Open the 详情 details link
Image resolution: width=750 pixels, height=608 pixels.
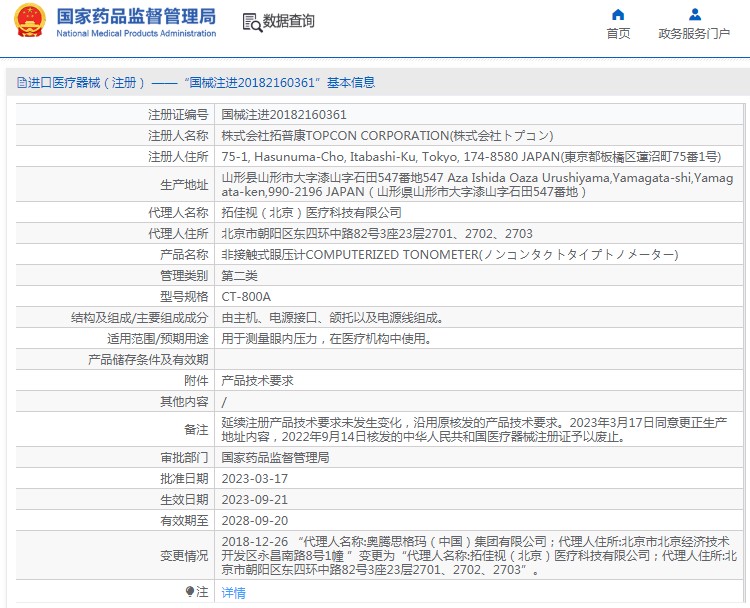coord(233,593)
